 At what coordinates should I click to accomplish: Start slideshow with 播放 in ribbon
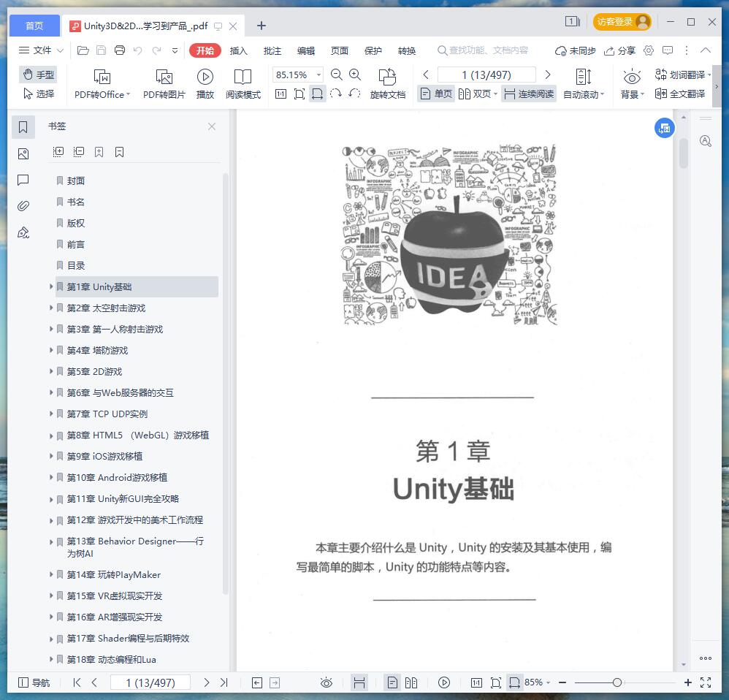pos(205,84)
